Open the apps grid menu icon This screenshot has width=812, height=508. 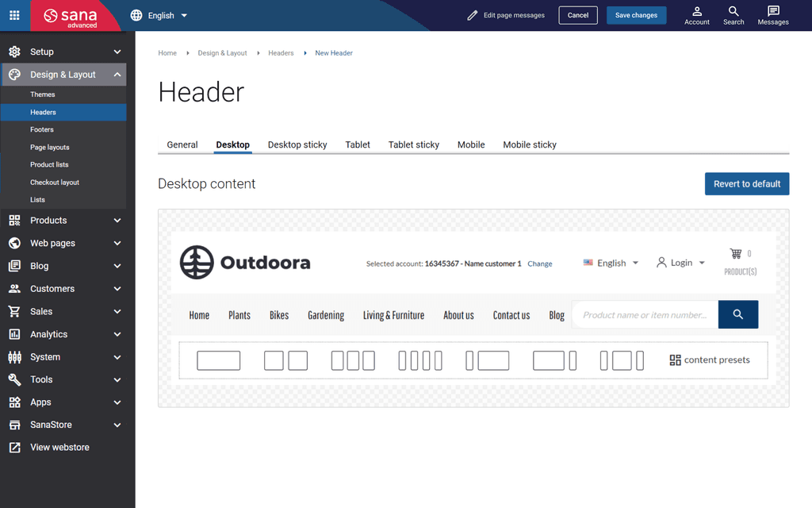[14, 15]
